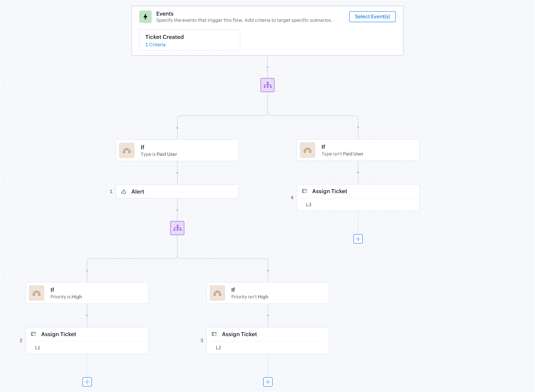Click the assign ticket icon on L3 block
The height and width of the screenshot is (392, 535).
click(x=304, y=191)
